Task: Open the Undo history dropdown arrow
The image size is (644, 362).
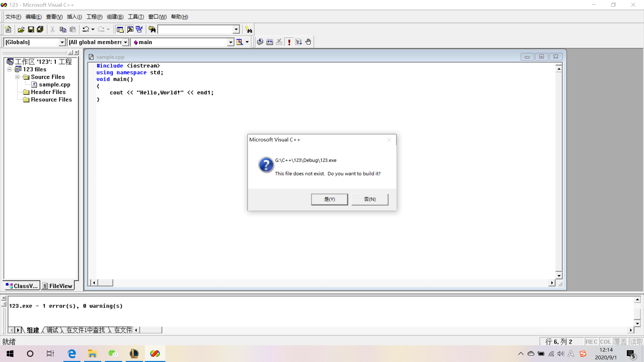Action: click(x=93, y=29)
